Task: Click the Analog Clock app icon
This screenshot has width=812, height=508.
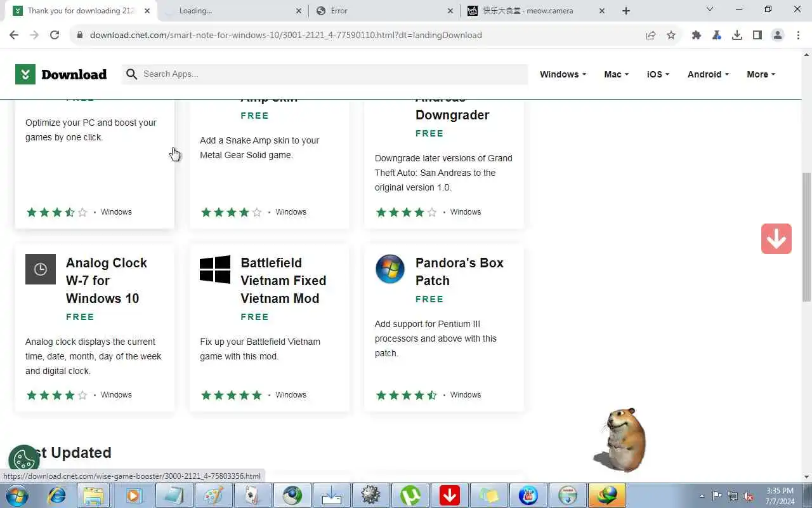Action: point(41,269)
